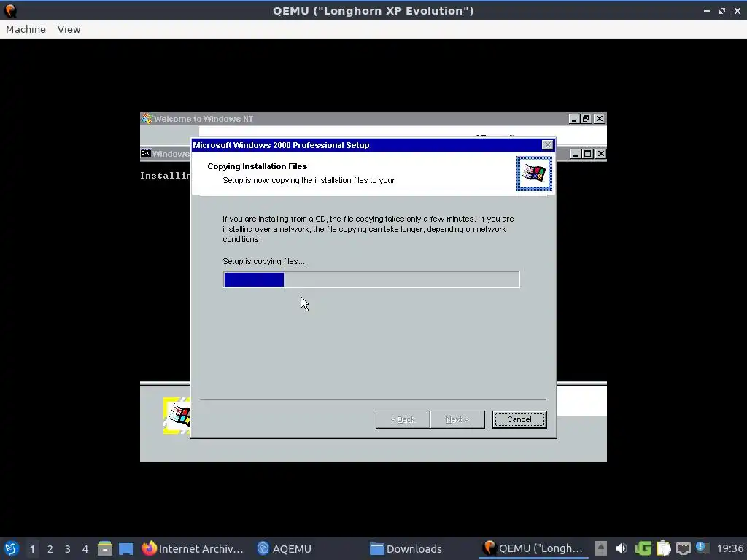Image resolution: width=747 pixels, height=560 pixels.
Task: Open the file manager launcher in taskbar
Action: click(105, 548)
